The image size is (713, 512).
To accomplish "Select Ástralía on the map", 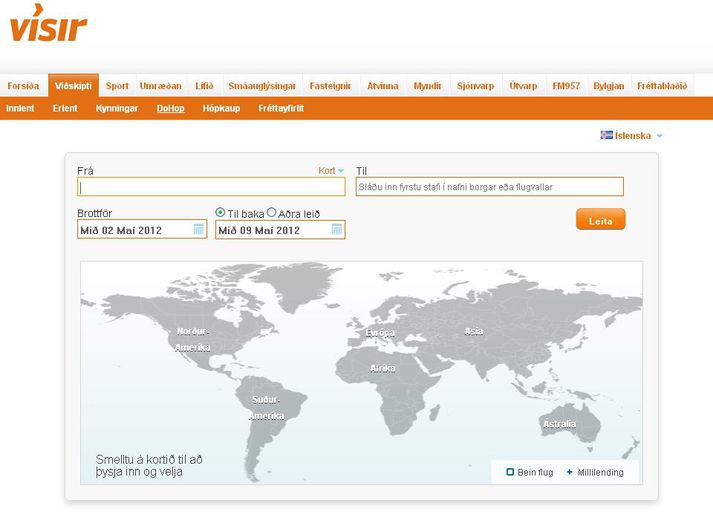I will (559, 424).
